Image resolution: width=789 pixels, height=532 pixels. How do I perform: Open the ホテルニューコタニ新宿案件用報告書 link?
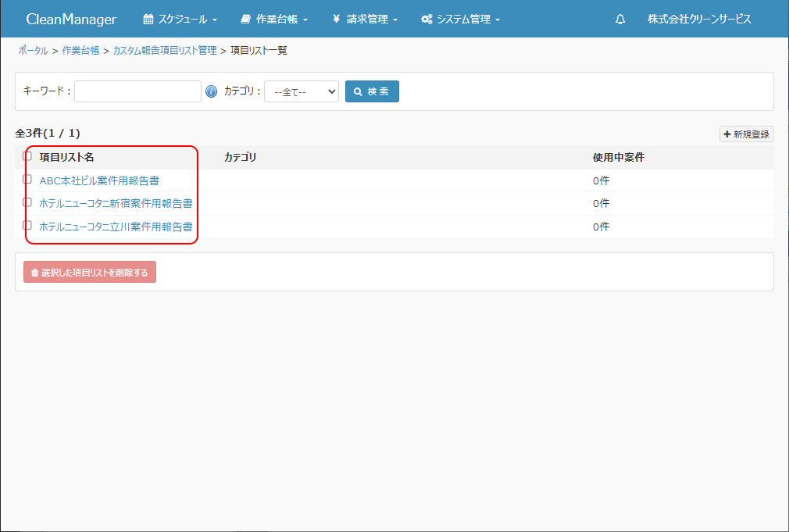pyautogui.click(x=116, y=204)
